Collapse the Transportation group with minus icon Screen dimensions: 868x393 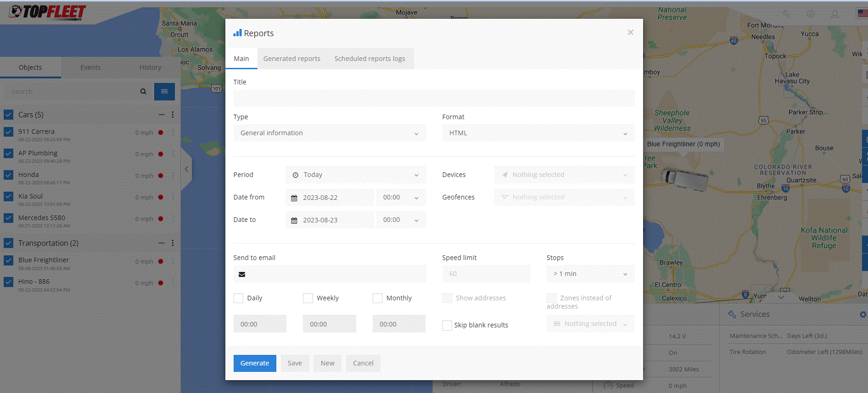162,243
